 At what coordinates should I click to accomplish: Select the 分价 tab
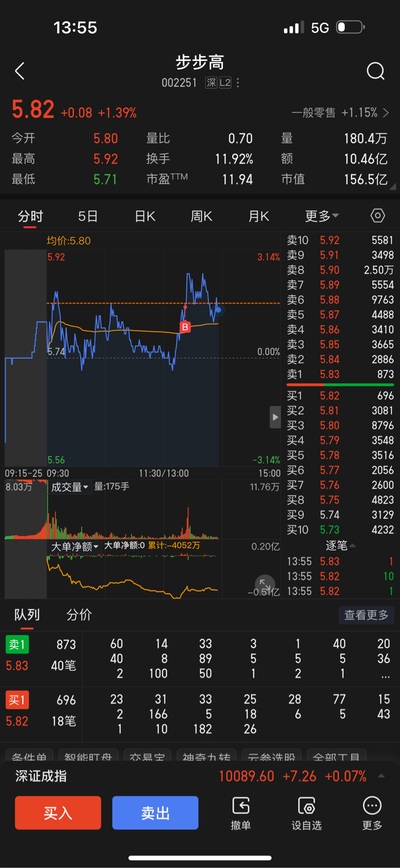pos(79,615)
